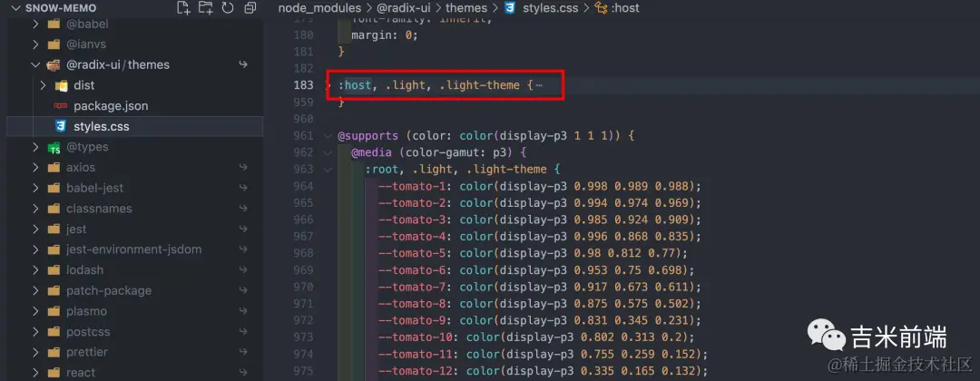Click the open folder icon for @radix-ui/themes

[54, 65]
